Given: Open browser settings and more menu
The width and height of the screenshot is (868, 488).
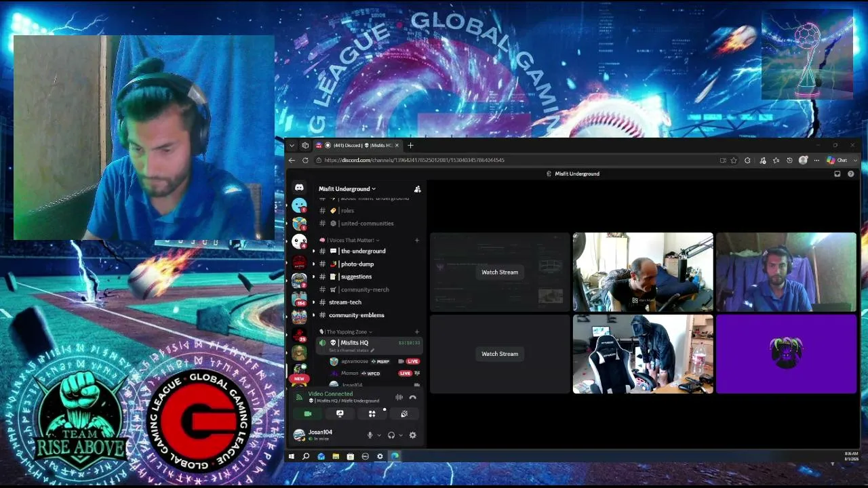Looking at the screenshot, I should point(816,160).
